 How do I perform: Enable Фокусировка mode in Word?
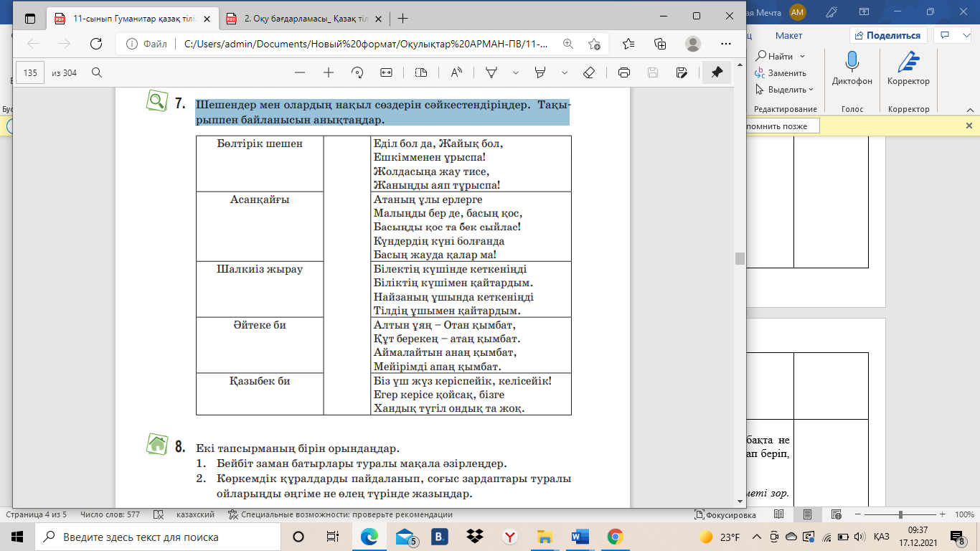725,515
